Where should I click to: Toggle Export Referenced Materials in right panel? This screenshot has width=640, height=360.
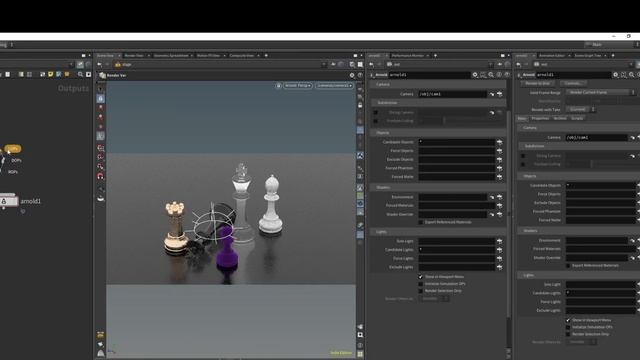point(568,266)
